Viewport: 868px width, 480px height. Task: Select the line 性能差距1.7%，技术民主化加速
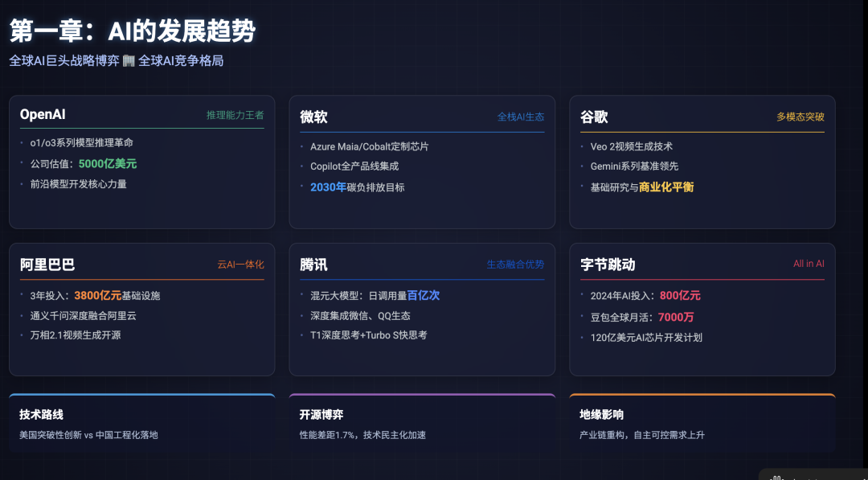362,435
